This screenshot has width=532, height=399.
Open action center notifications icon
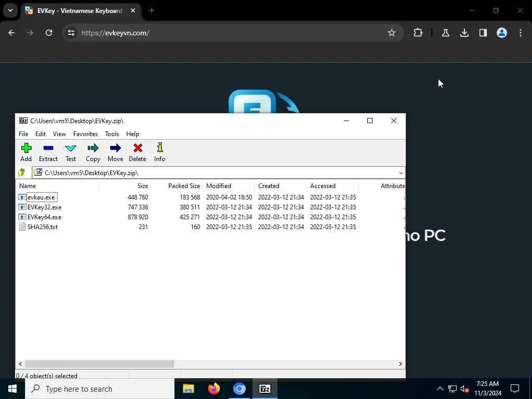515,389
